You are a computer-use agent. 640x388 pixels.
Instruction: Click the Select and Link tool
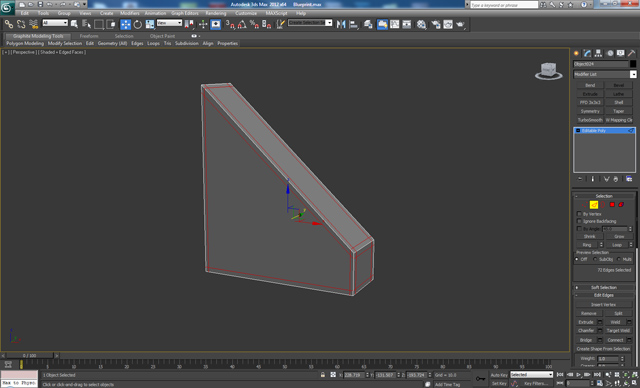9,24
